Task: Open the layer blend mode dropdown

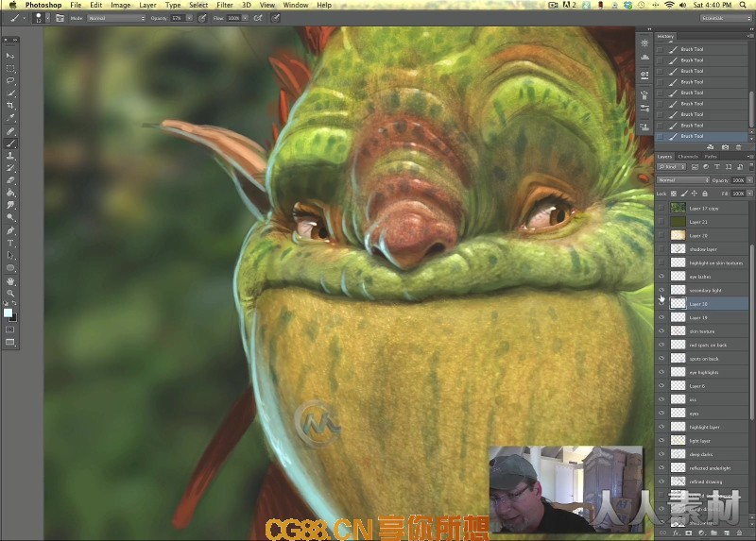Action: [683, 180]
